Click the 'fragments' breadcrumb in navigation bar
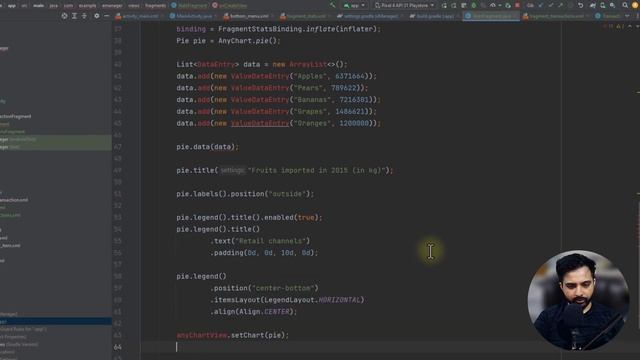The height and width of the screenshot is (360, 640). coord(156,6)
